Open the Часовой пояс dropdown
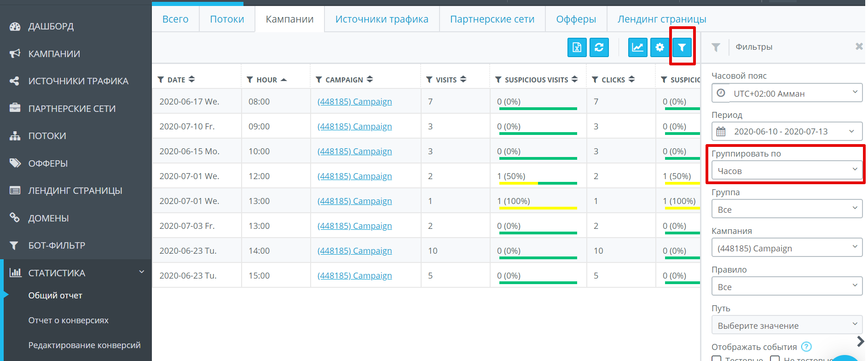868x361 pixels. click(x=787, y=93)
